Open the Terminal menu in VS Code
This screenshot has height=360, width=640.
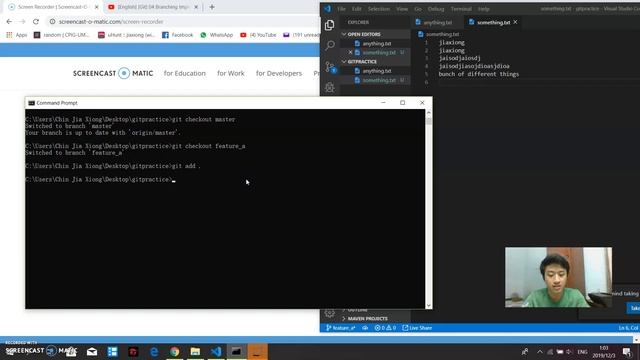(461, 9)
